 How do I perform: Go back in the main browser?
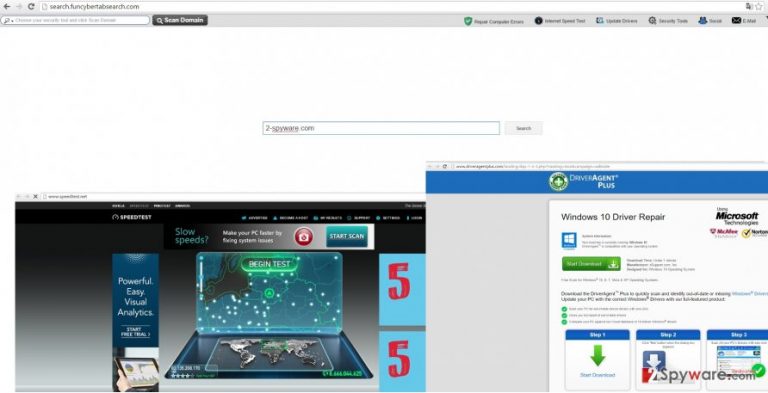pyautogui.click(x=7, y=6)
